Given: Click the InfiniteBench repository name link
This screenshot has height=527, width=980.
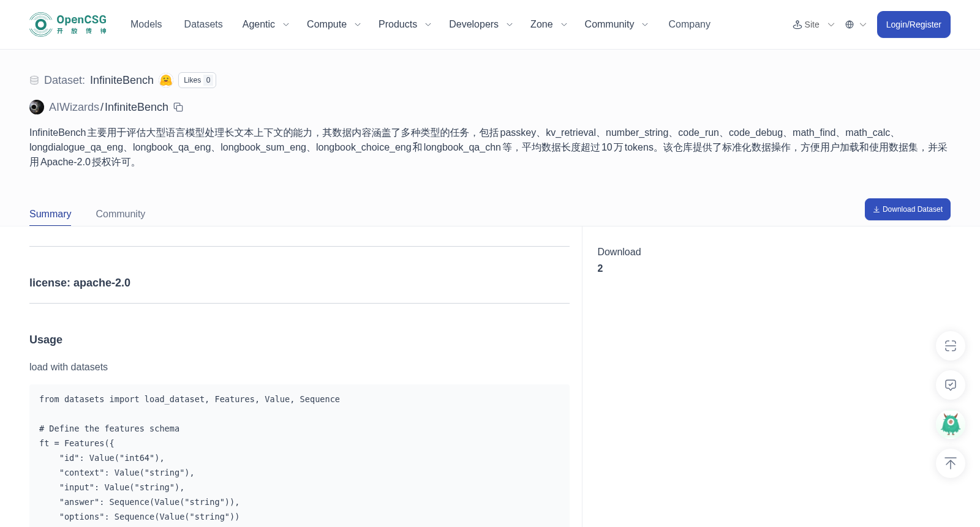Looking at the screenshot, I should [137, 107].
